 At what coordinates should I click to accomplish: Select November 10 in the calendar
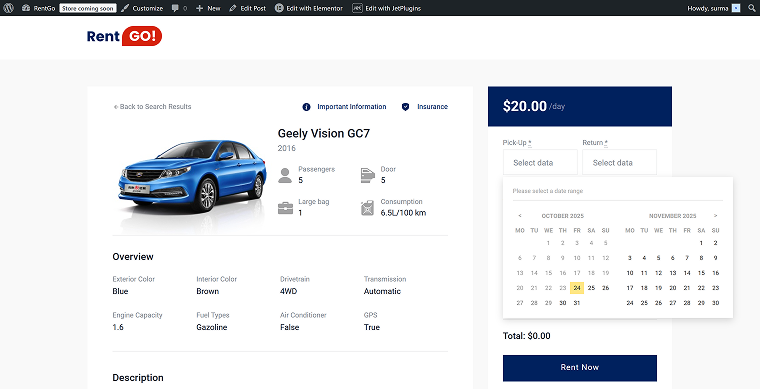tap(630, 273)
